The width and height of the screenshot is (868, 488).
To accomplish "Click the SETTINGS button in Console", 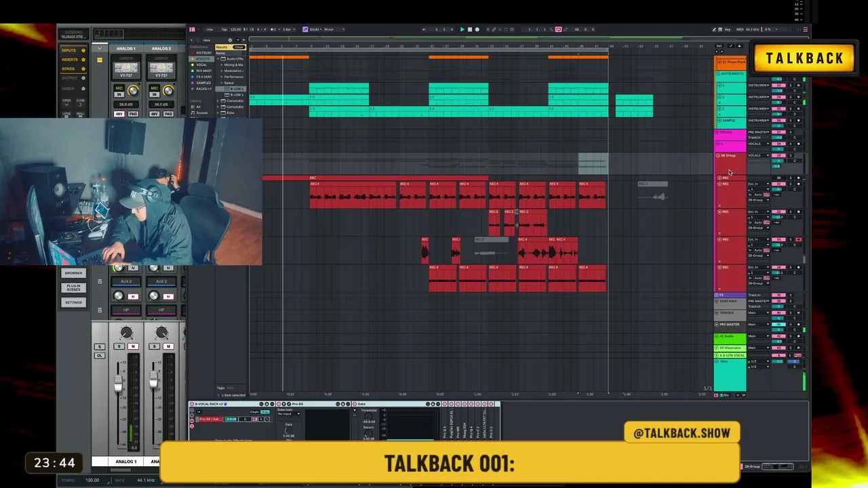I will (74, 302).
